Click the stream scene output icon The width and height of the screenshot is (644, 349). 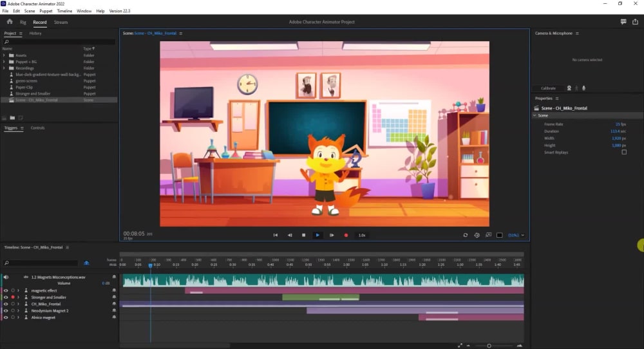tap(488, 235)
